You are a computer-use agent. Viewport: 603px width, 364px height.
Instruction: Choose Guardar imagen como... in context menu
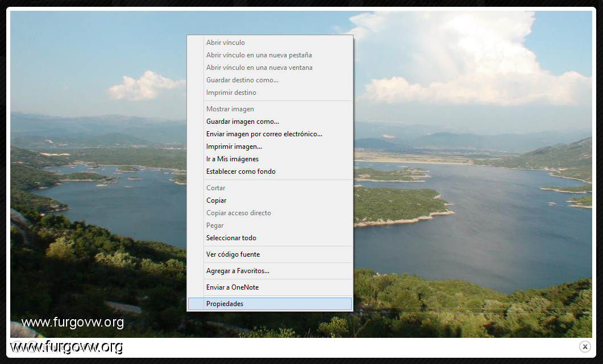pos(270,122)
